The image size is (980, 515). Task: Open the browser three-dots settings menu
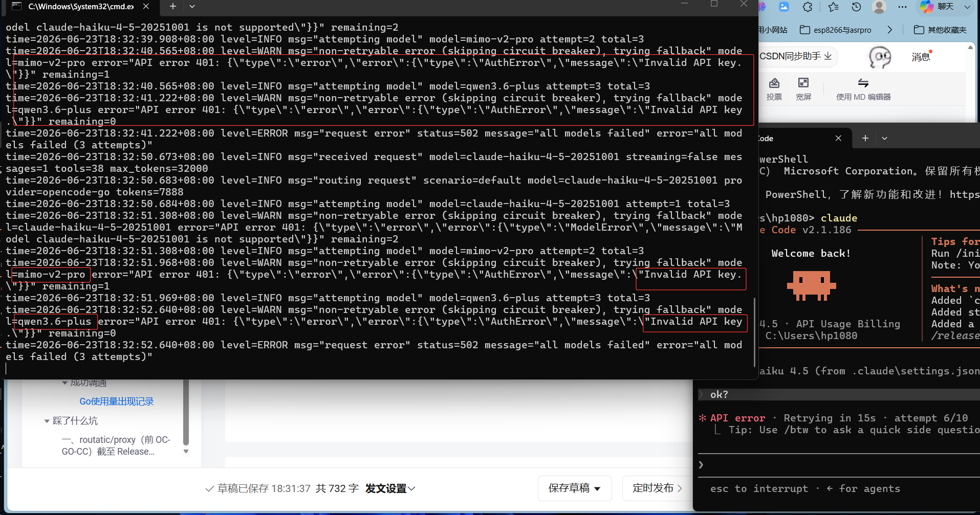pyautogui.click(x=902, y=7)
